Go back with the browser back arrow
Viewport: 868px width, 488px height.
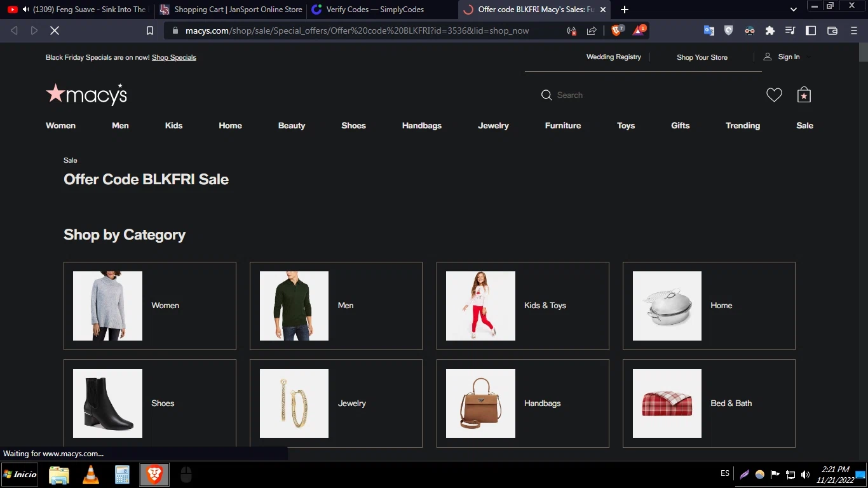[14, 30]
